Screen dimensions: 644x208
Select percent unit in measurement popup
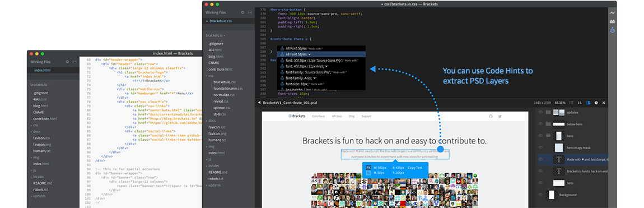[368, 173]
